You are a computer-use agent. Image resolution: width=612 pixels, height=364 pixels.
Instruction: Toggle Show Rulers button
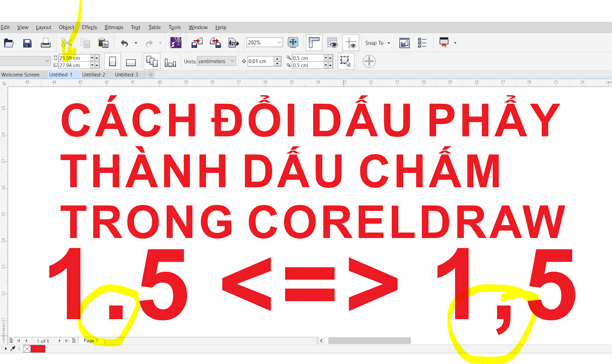tap(314, 42)
